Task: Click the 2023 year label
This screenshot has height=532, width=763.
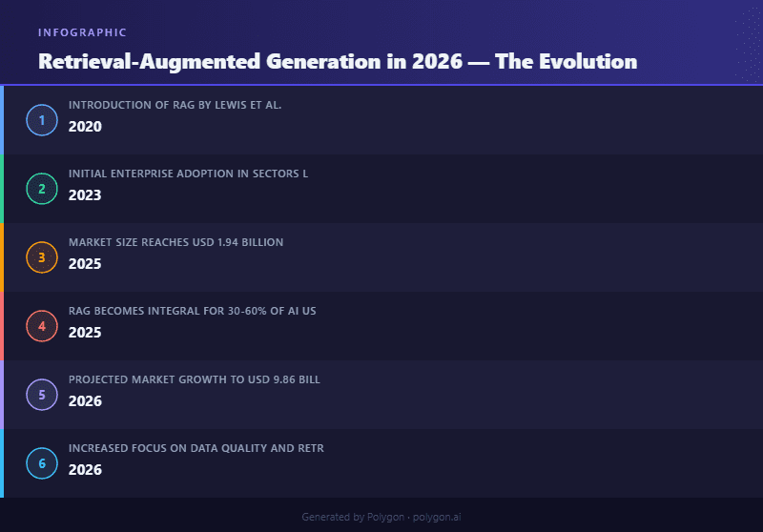Action: pos(85,195)
